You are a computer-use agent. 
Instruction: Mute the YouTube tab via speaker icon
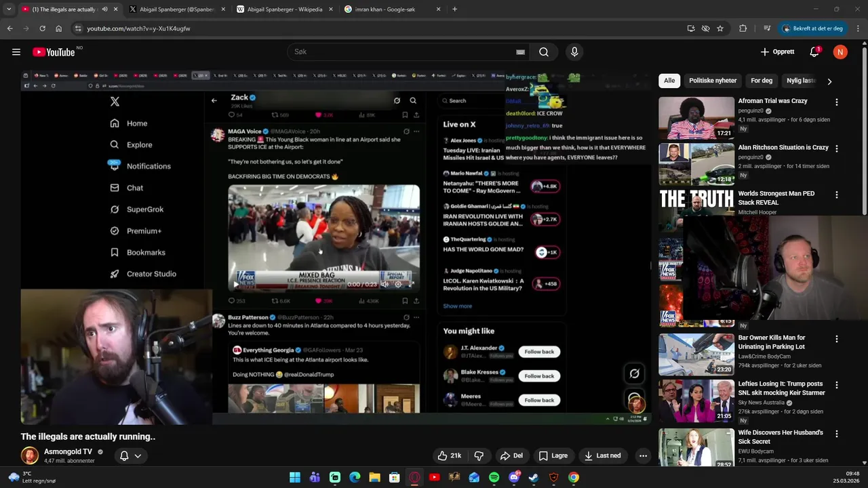[105, 9]
